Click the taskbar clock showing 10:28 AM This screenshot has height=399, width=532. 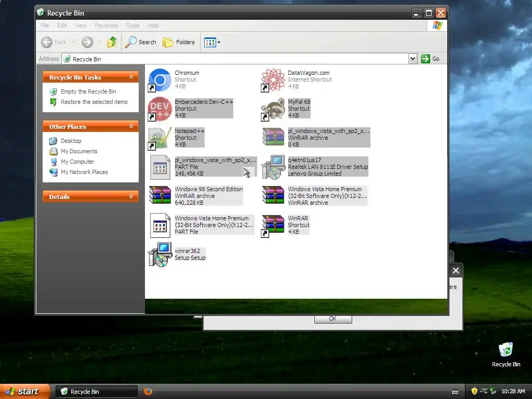click(513, 391)
